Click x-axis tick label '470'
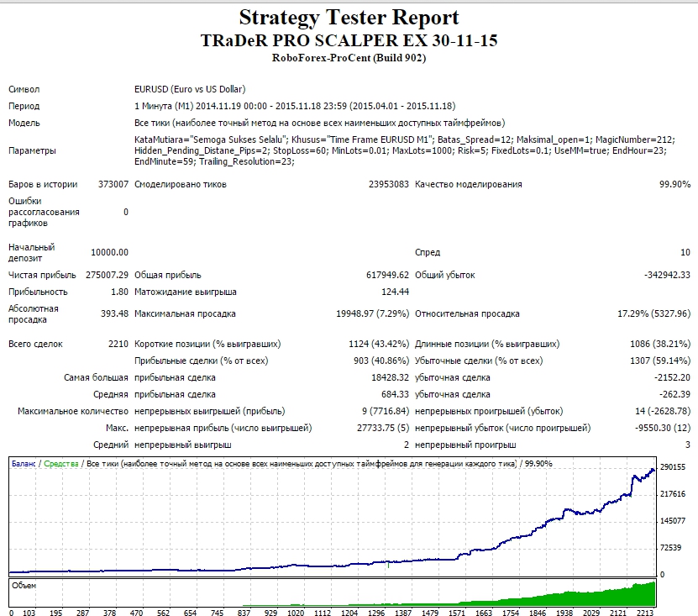This screenshot has width=698, height=616. point(136,613)
